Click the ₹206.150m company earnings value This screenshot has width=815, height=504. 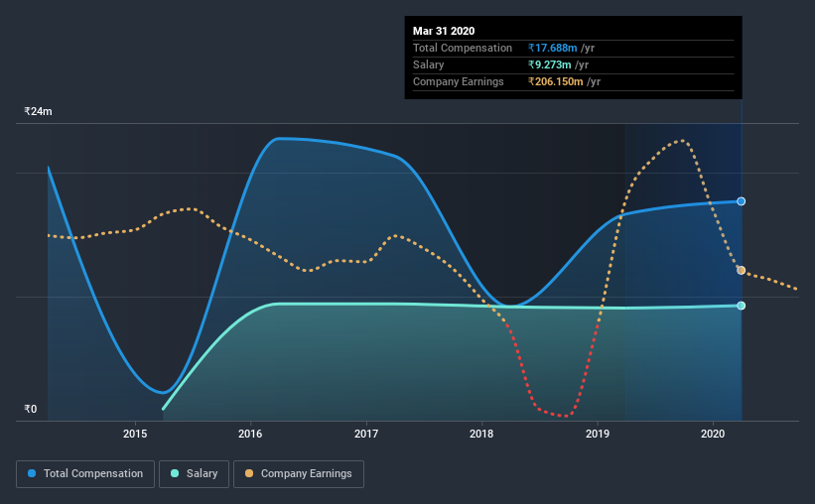pyautogui.click(x=556, y=81)
